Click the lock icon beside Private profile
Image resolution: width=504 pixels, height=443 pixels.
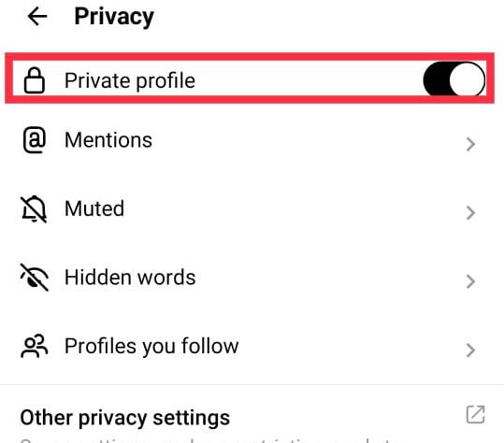click(x=34, y=80)
